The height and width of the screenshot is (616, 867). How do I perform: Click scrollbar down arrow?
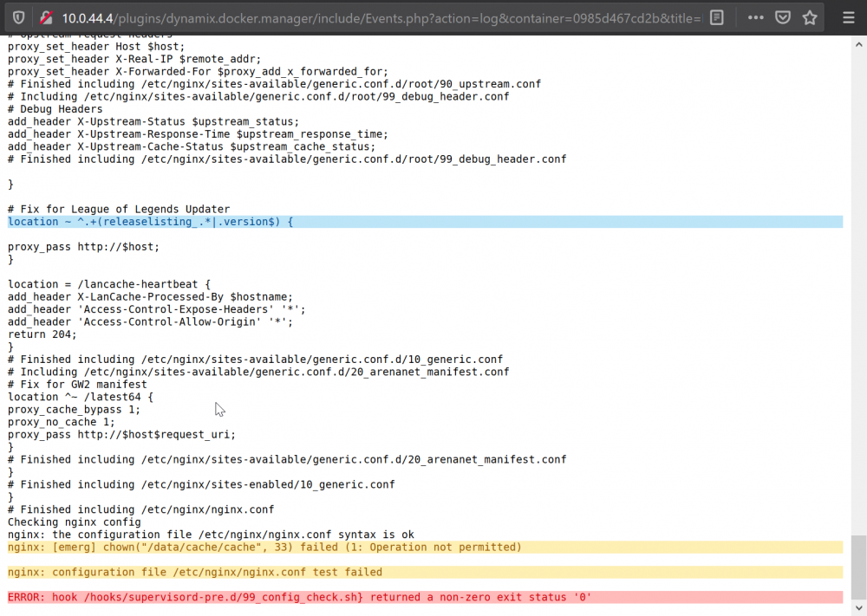pos(858,606)
